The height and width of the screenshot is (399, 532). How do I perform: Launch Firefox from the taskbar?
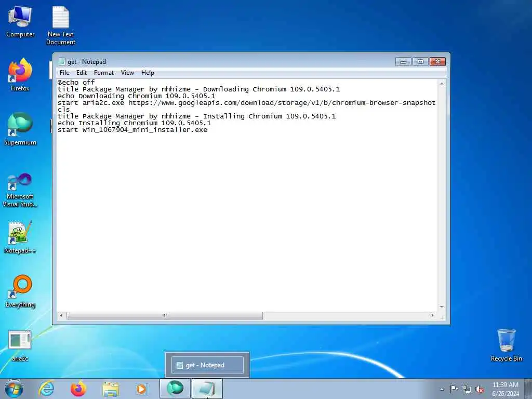pyautogui.click(x=78, y=389)
